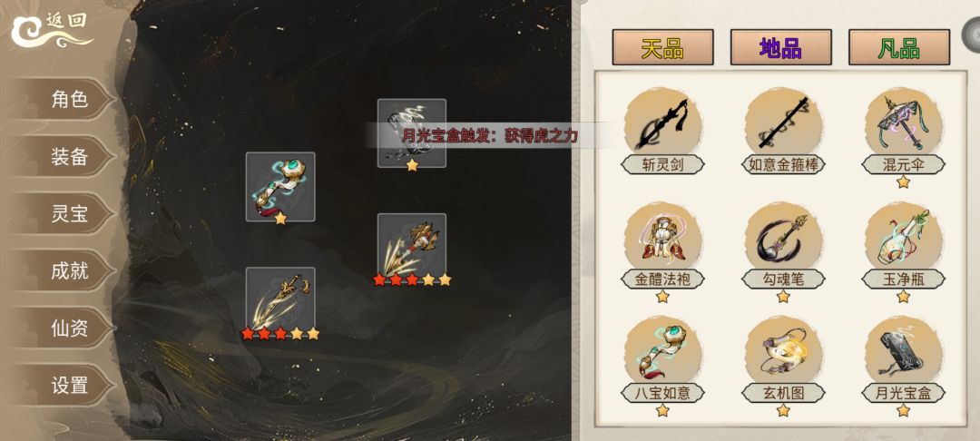Select the 月光宝盒 box treasure
This screenshot has height=441, width=980.
coord(903,352)
